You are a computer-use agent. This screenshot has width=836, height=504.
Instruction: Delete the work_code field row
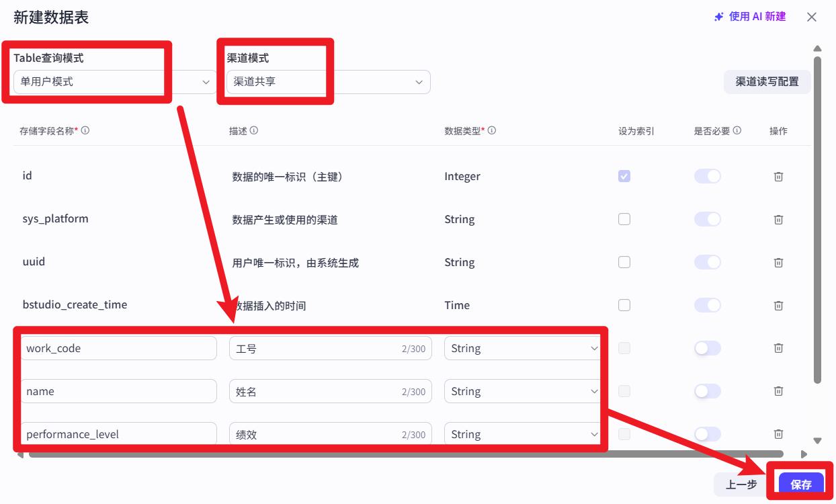(778, 348)
